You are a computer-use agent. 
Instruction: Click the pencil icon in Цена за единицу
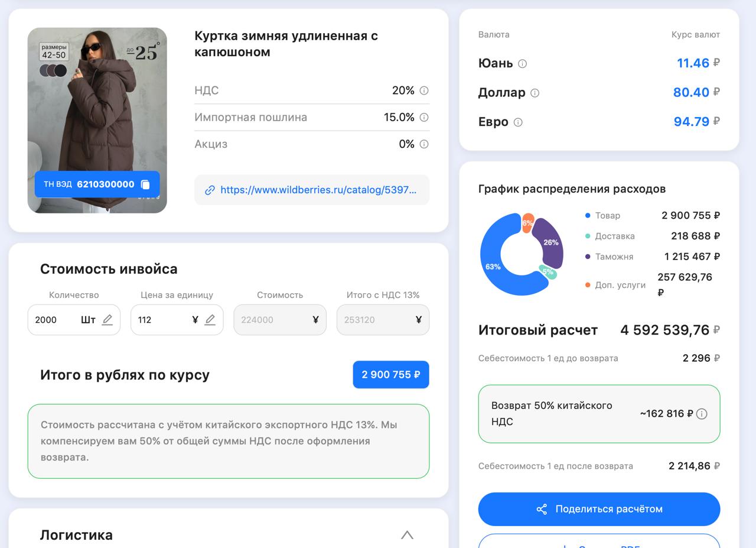tap(210, 320)
